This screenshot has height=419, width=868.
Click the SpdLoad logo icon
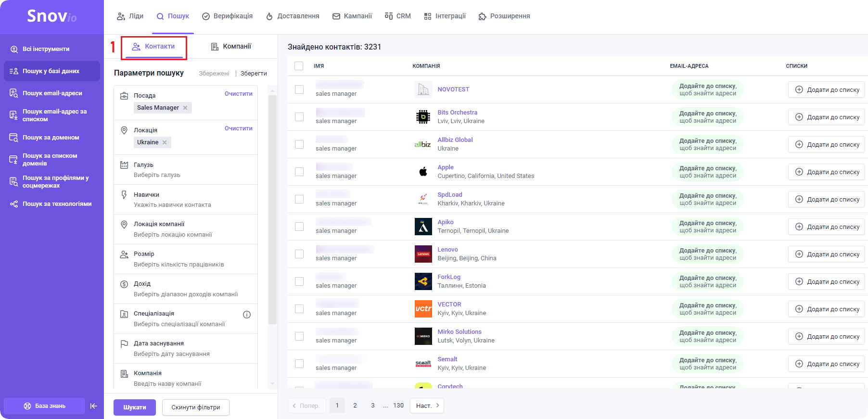tap(423, 199)
